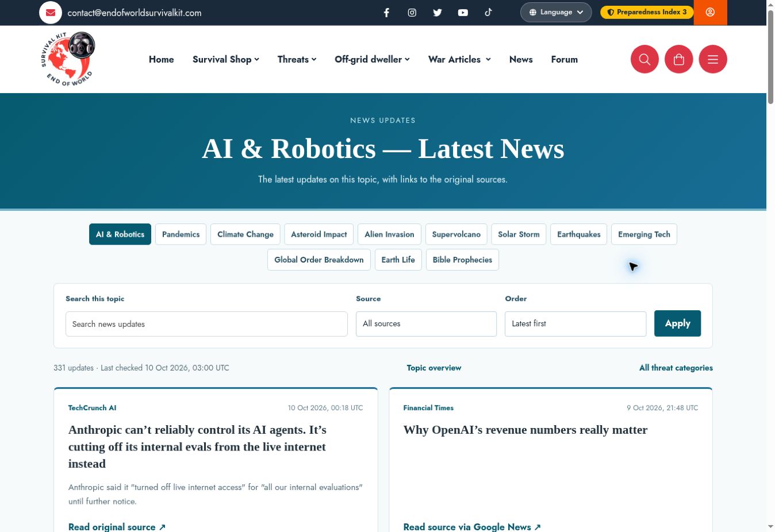Open the red search magnifier button
Image resolution: width=775 pixels, height=532 pixels.
[644, 59]
